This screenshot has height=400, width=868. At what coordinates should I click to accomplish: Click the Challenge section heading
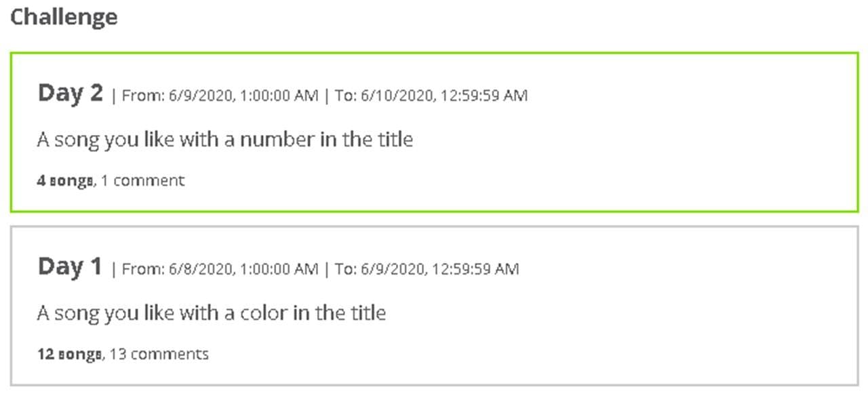64,16
